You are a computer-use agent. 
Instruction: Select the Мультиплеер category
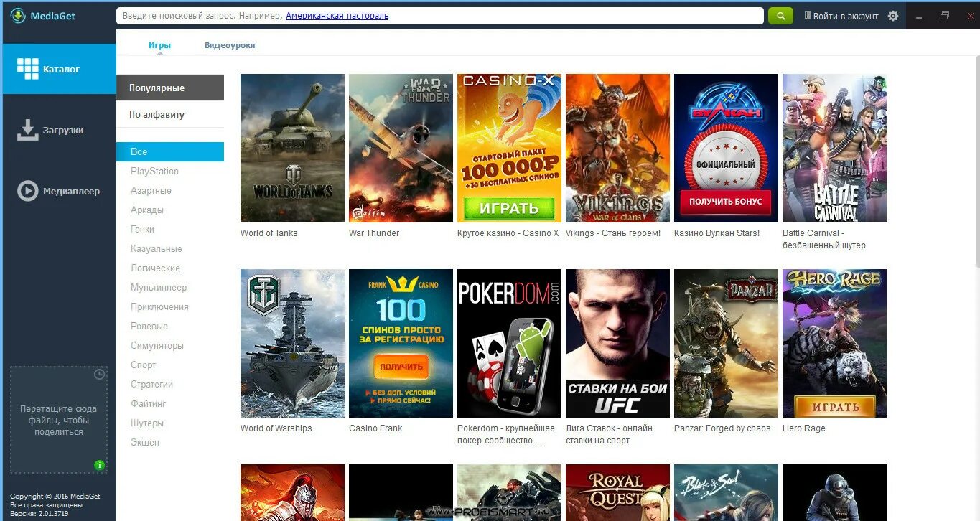[x=159, y=287]
